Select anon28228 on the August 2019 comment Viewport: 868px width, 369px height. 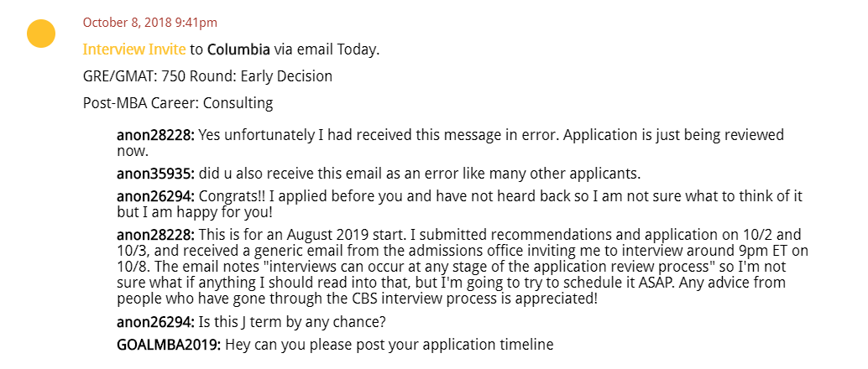coord(155,235)
